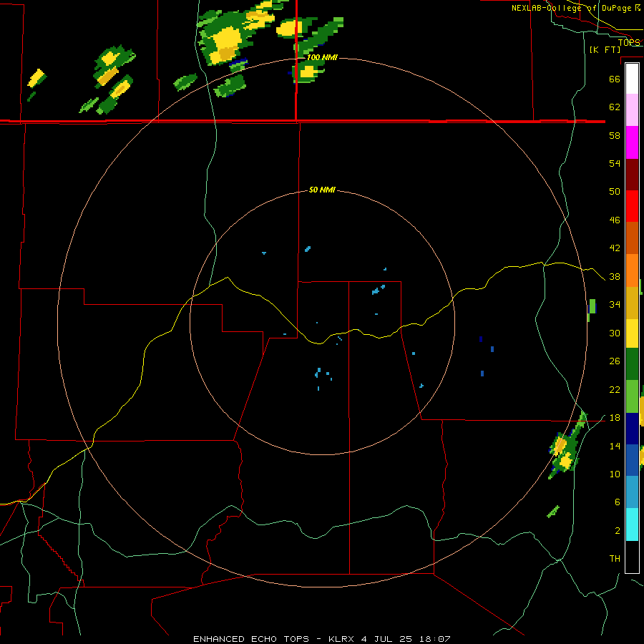Click the '34' scale value
The height and width of the screenshot is (644, 644).
point(615,305)
